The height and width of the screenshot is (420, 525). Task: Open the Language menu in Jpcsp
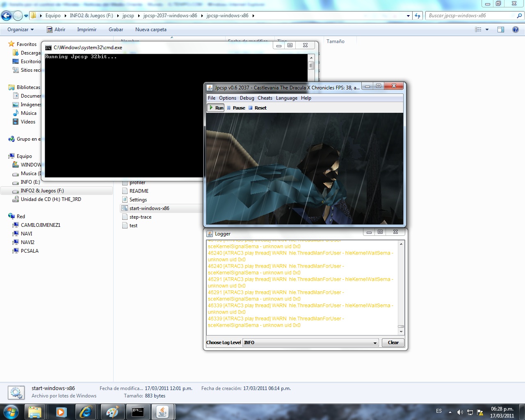(x=287, y=98)
